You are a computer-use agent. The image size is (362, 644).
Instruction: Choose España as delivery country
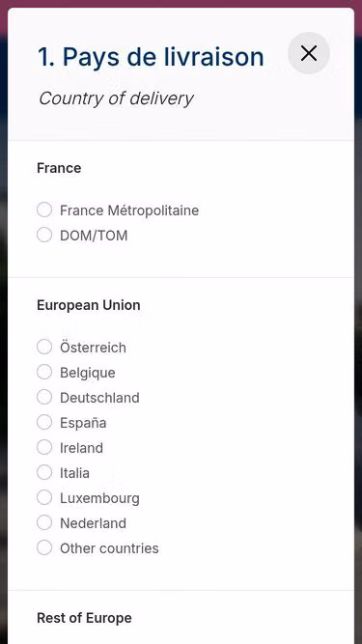pyautogui.click(x=44, y=422)
